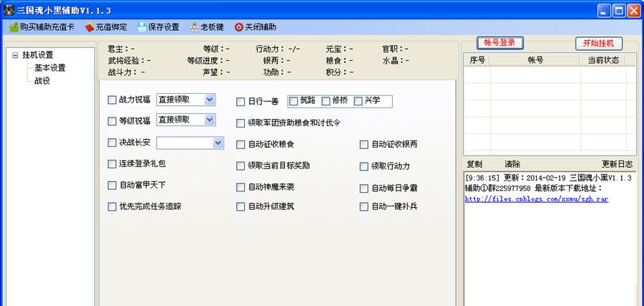The width and height of the screenshot is (644, 306).
Task: Select 保存设置 in toolbar
Action: [159, 27]
